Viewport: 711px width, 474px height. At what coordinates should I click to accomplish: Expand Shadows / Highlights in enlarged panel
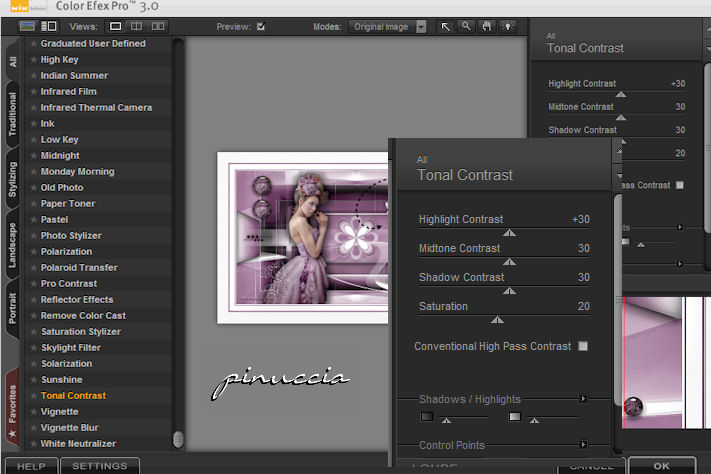point(584,399)
